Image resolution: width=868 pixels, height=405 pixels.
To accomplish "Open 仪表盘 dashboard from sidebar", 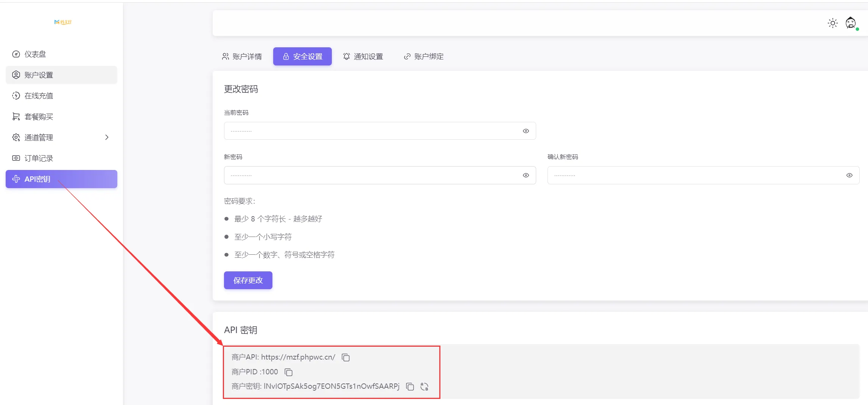I will coord(35,54).
